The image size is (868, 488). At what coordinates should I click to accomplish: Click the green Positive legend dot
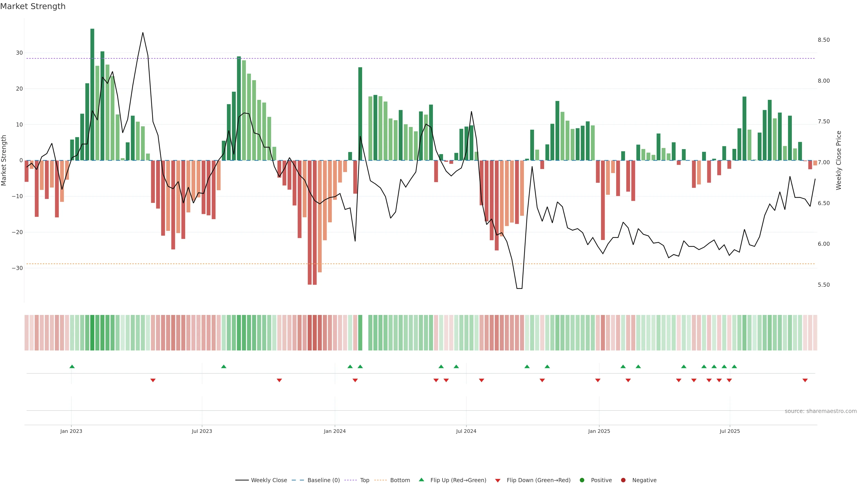point(582,480)
